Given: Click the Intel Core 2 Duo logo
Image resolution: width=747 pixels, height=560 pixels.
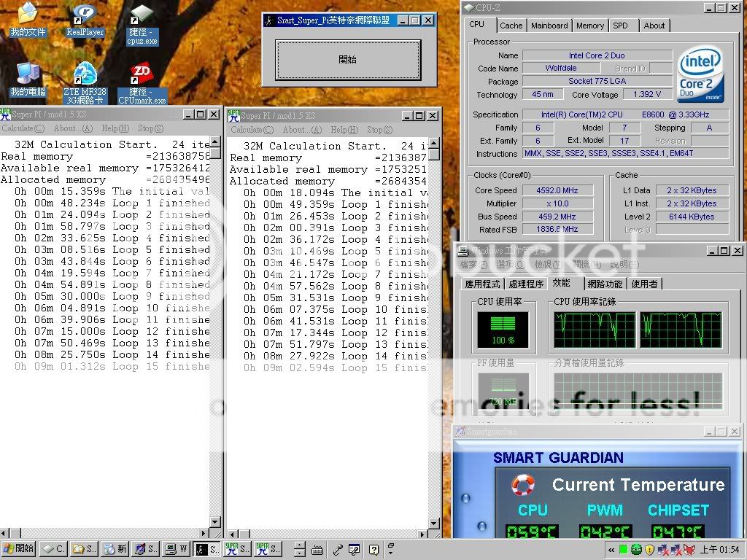Looking at the screenshot, I should (x=700, y=74).
